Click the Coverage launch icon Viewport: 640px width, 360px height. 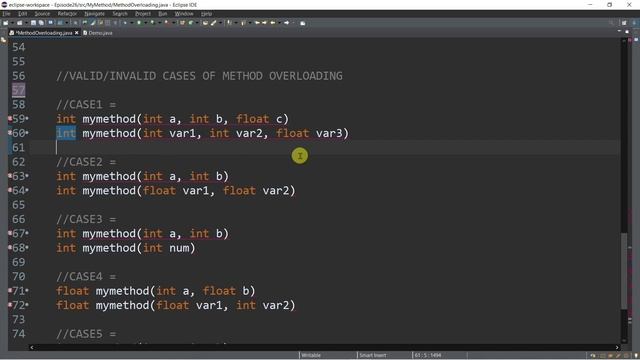pos(152,23)
